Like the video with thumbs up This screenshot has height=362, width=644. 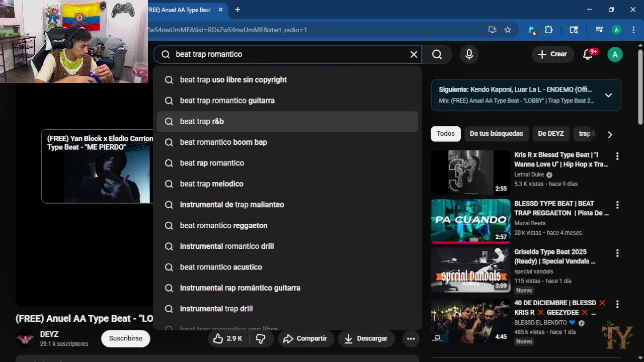[227, 339]
